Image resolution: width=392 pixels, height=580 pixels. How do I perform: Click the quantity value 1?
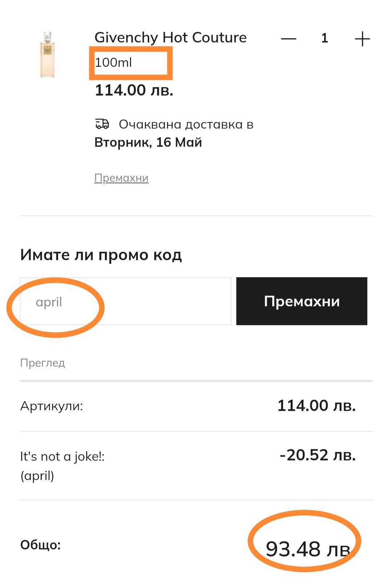tap(324, 38)
